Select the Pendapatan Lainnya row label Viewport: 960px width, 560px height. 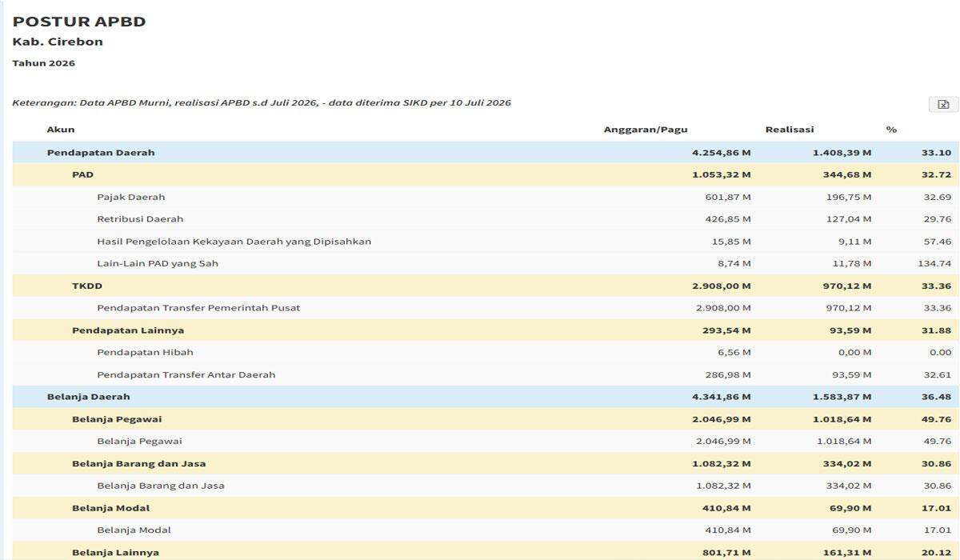point(128,330)
